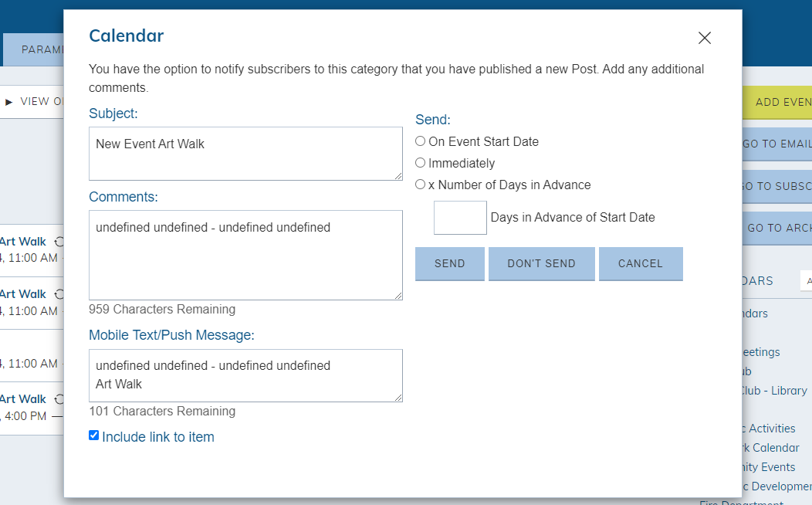Open the Club - Library calendar link

[774, 391]
